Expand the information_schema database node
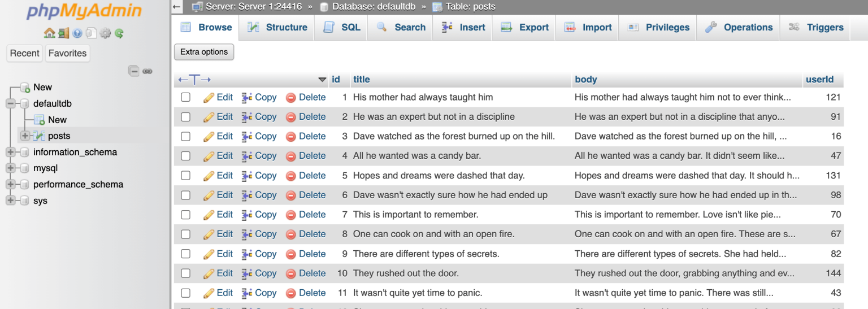 [x=11, y=152]
